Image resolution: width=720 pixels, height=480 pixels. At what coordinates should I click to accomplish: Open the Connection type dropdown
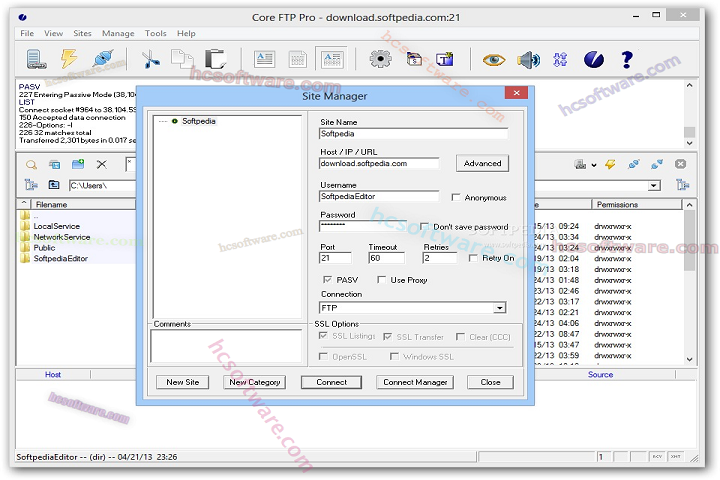pyautogui.click(x=500, y=308)
